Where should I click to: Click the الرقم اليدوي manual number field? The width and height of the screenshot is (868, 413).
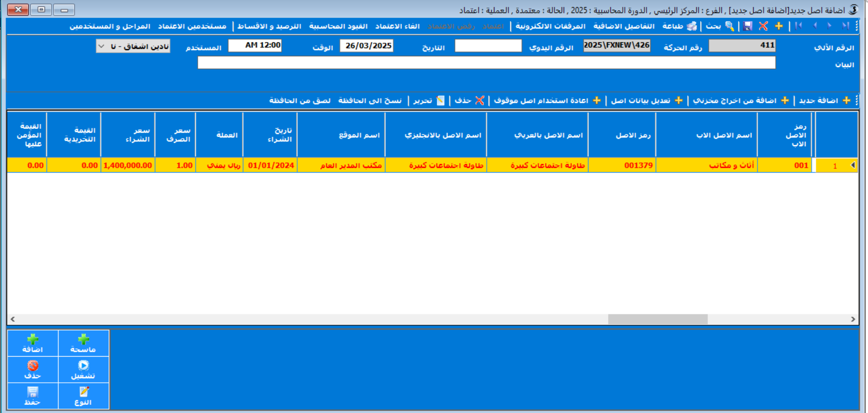[488, 46]
